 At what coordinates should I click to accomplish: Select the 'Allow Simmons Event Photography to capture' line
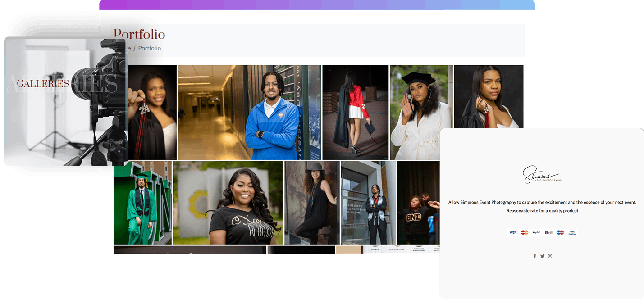tap(543, 202)
